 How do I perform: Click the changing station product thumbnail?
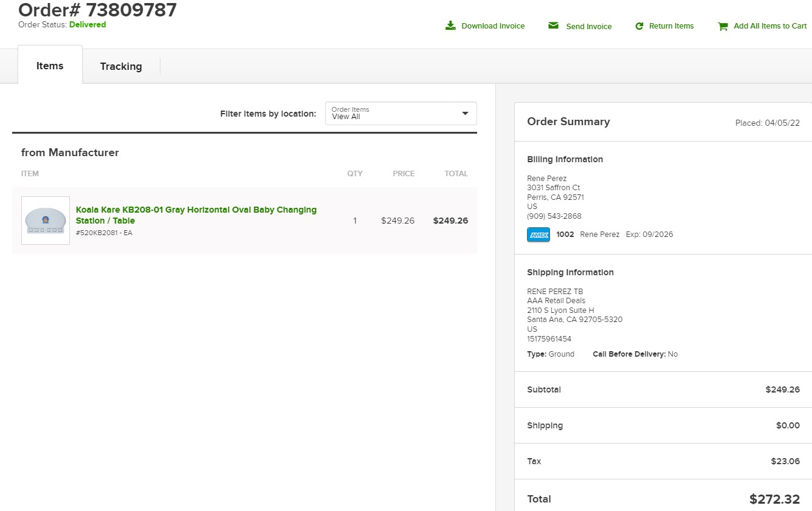coord(46,221)
